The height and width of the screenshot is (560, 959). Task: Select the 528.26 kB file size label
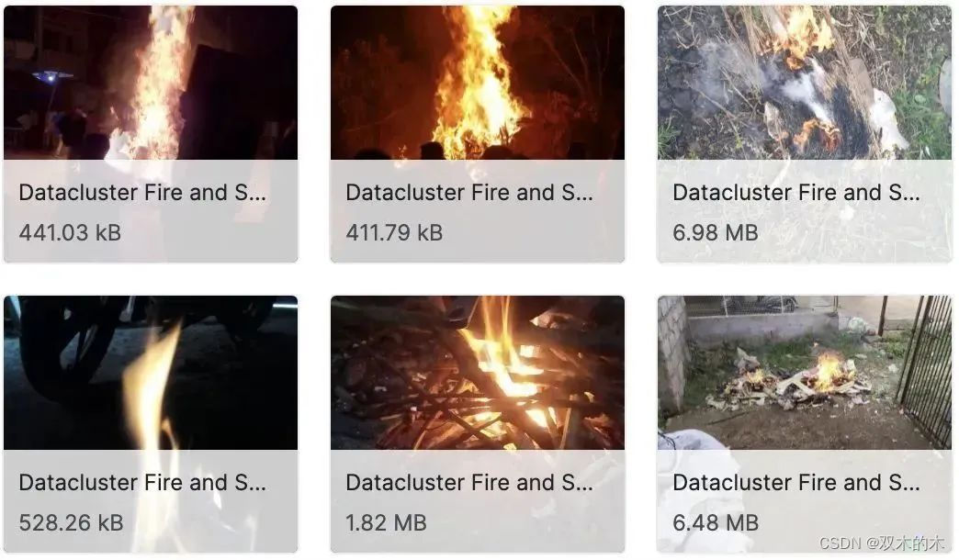pos(71,522)
